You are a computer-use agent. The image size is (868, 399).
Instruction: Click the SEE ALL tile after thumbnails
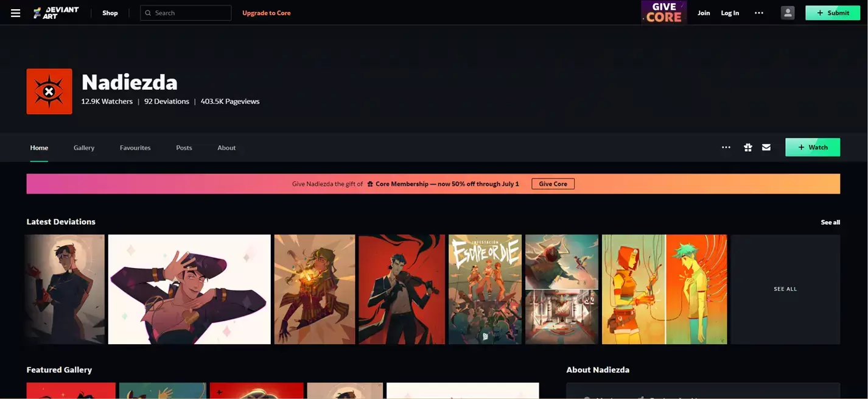point(785,289)
